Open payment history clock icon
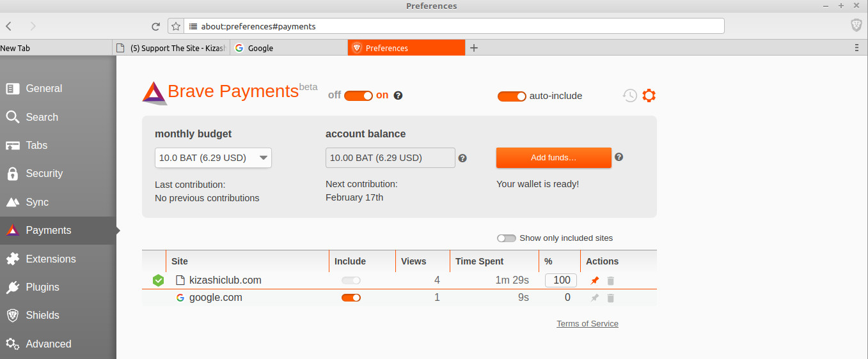 (630, 96)
